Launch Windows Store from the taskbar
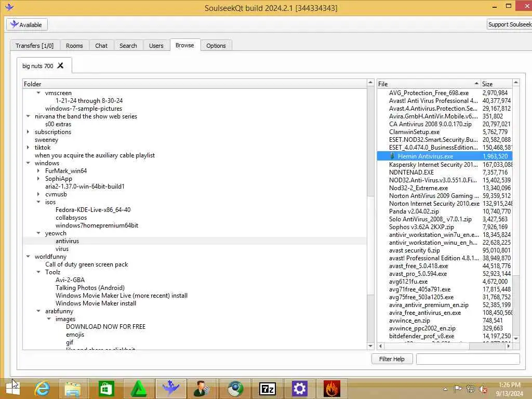 click(x=106, y=389)
